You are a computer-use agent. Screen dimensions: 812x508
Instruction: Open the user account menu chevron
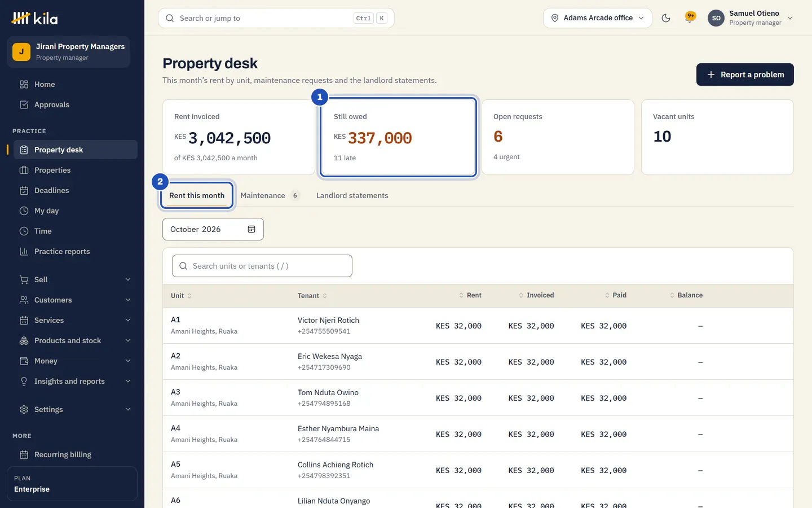(x=790, y=18)
